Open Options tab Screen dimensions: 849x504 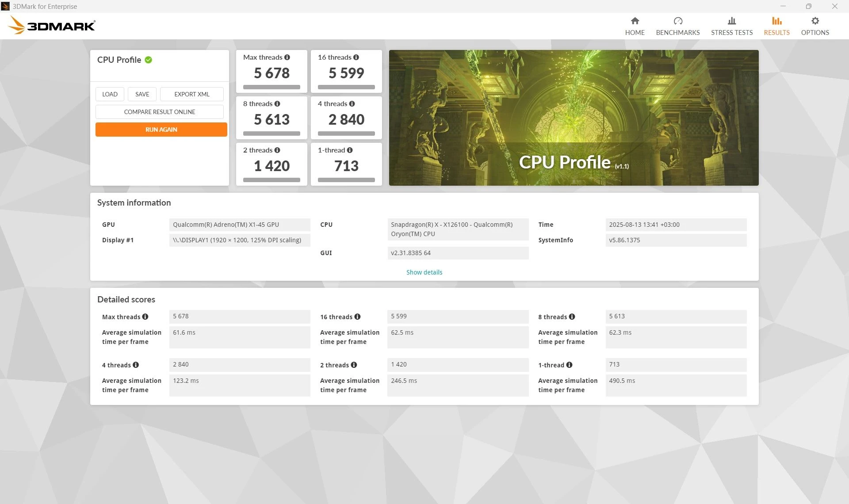pyautogui.click(x=815, y=26)
